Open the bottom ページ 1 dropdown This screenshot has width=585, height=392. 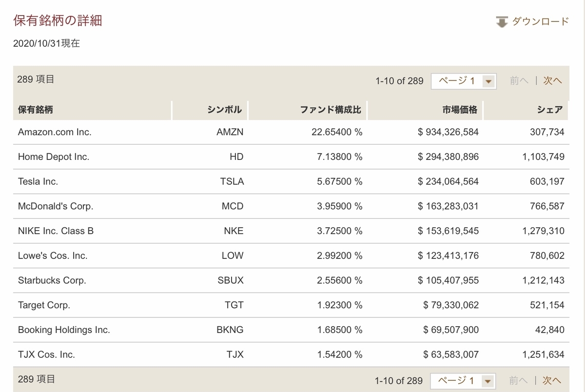click(463, 381)
